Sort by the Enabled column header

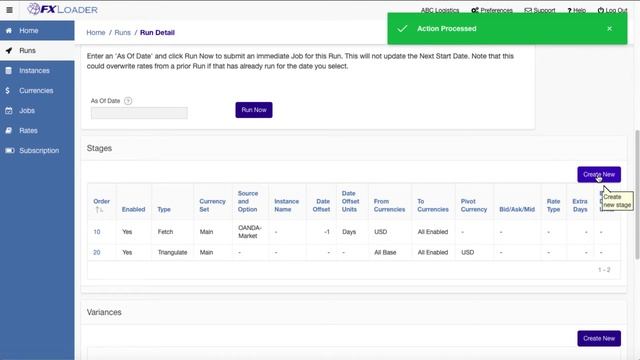pos(133,209)
